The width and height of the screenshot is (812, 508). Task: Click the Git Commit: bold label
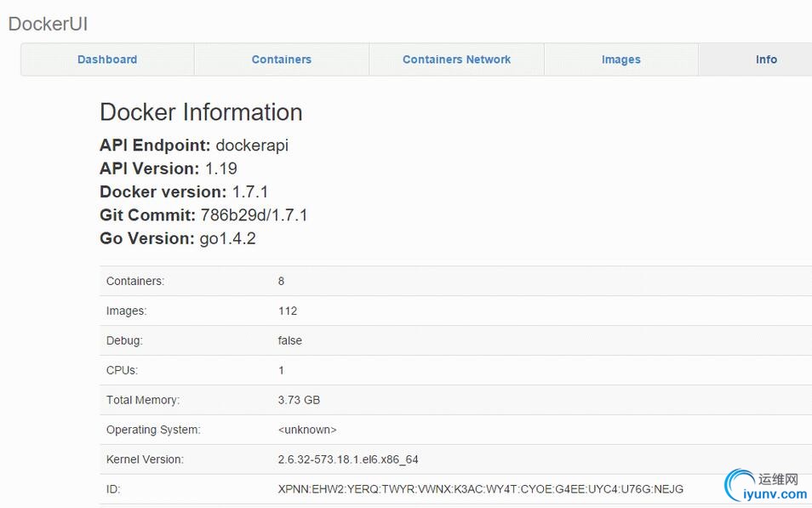[x=147, y=215]
